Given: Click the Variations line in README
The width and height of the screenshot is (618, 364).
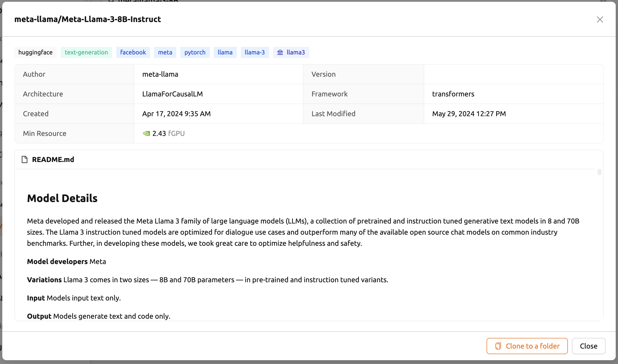Looking at the screenshot, I should click(x=208, y=280).
